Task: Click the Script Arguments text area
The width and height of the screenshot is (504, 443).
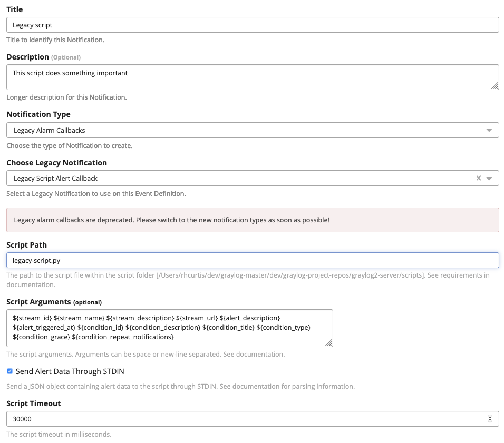Action: click(x=169, y=327)
